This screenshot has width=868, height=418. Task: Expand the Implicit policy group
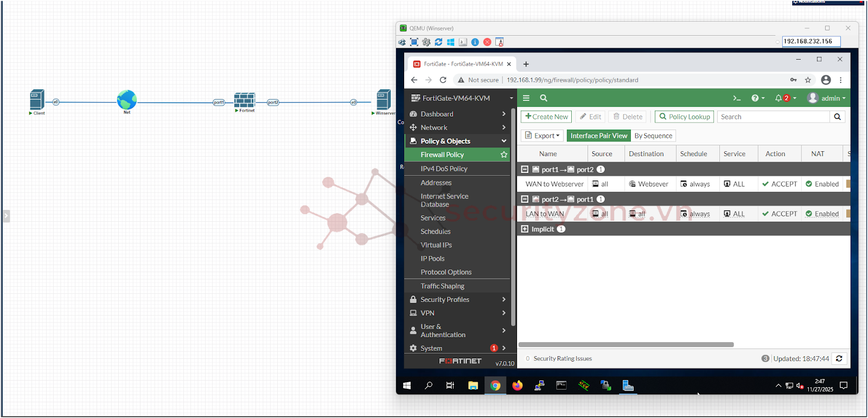[525, 229]
